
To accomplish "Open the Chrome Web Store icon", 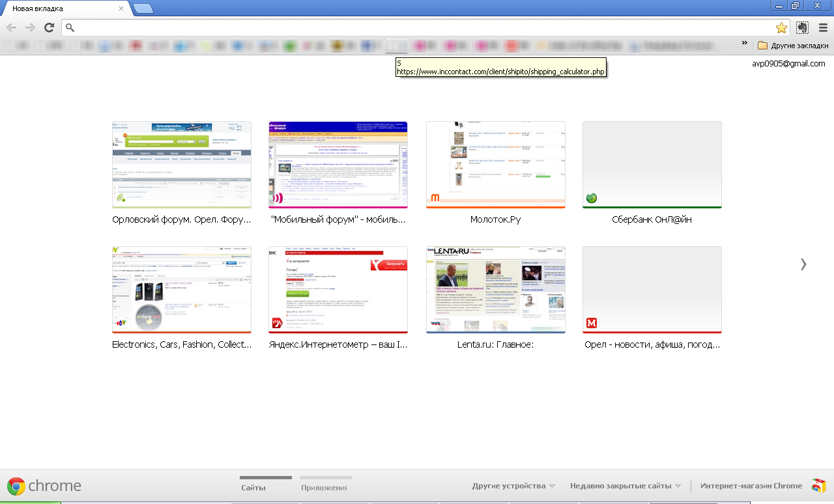I will [x=819, y=486].
